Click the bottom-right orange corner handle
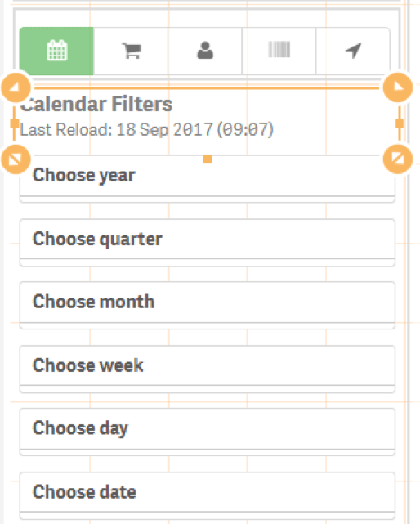 coord(398,159)
